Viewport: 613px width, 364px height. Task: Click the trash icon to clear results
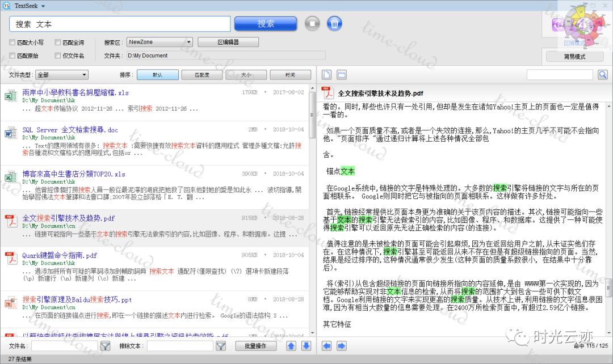click(335, 23)
